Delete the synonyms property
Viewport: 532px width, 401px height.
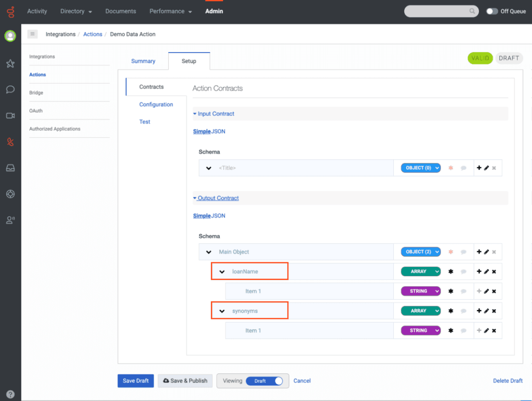click(x=494, y=311)
